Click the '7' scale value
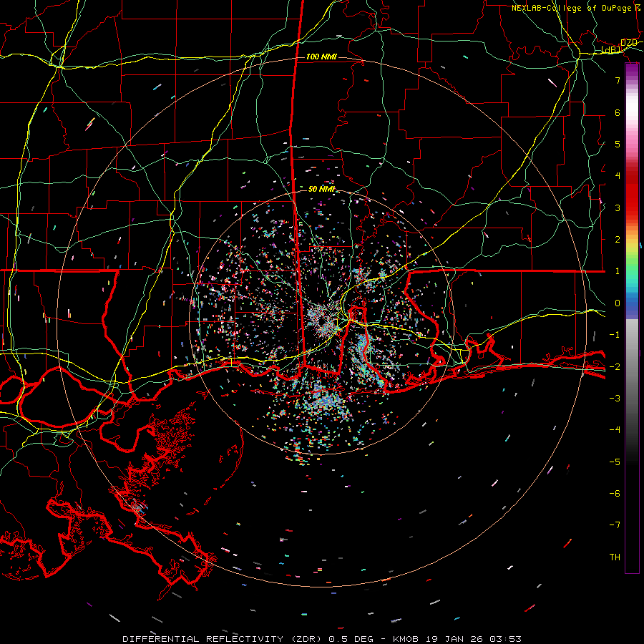The width and height of the screenshot is (644, 644). click(x=618, y=80)
